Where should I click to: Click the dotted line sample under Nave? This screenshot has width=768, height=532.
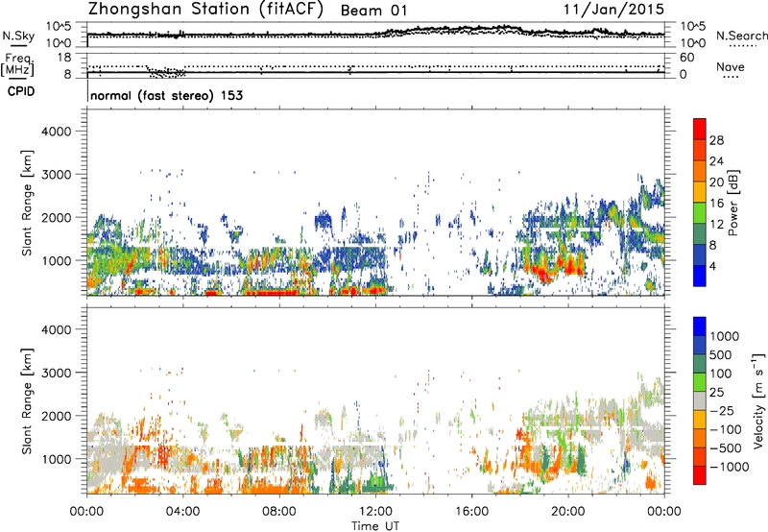(731, 78)
